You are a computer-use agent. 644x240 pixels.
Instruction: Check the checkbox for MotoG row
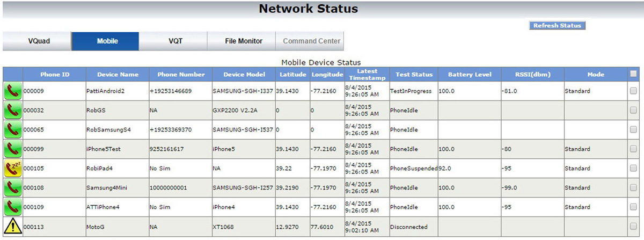click(633, 227)
